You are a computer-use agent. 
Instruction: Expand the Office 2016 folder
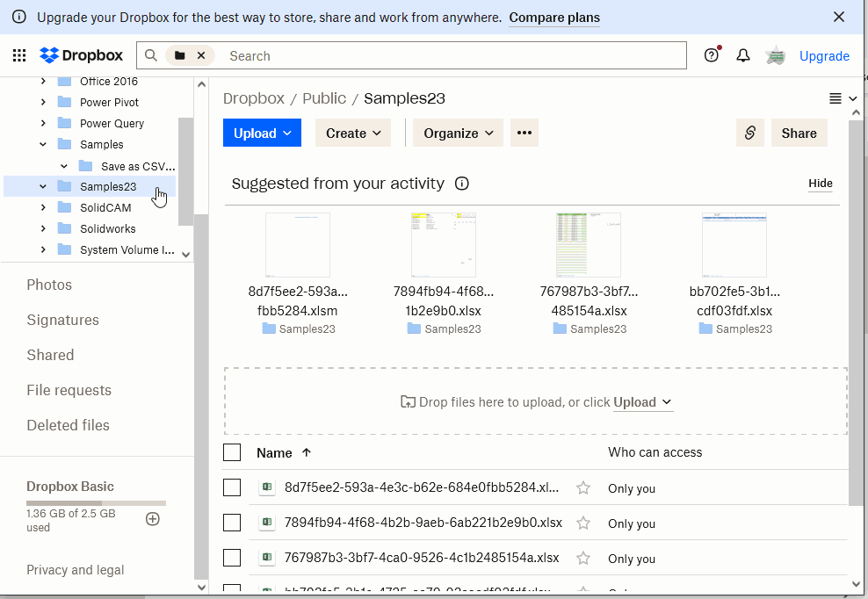coord(43,82)
